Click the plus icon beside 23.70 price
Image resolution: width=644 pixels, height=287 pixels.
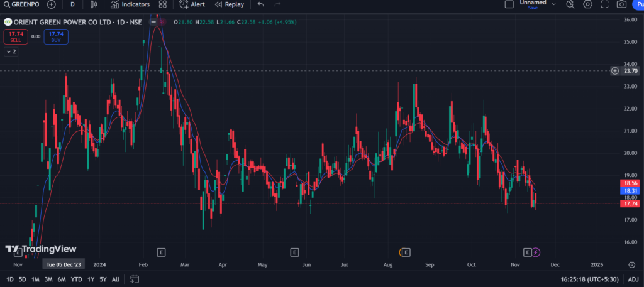tap(615, 70)
